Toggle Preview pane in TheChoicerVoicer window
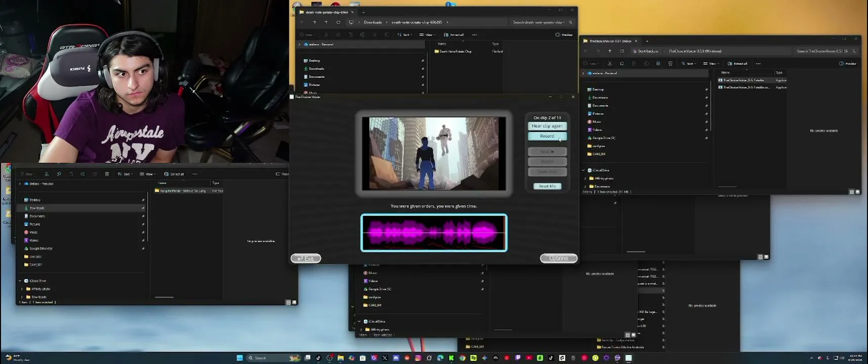 click(848, 64)
